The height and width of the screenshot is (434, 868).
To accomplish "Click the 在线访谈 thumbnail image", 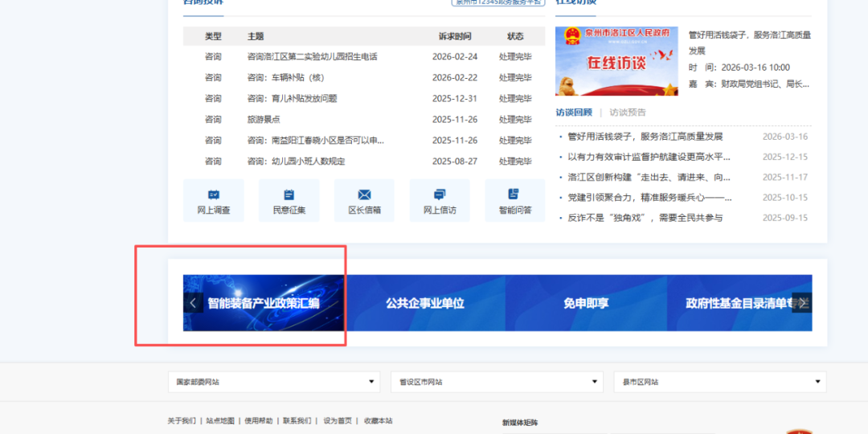I will pyautogui.click(x=616, y=61).
